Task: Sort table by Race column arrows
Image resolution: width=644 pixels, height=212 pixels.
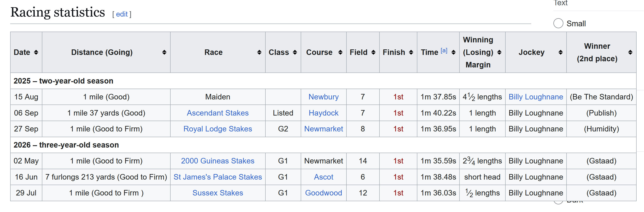Action: 259,52
